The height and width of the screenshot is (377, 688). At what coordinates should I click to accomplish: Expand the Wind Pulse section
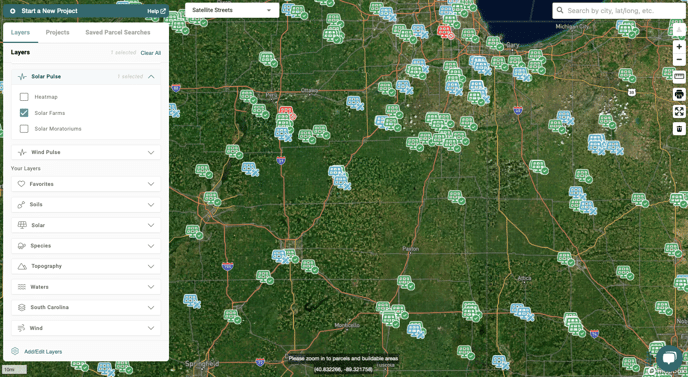pyautogui.click(x=86, y=152)
